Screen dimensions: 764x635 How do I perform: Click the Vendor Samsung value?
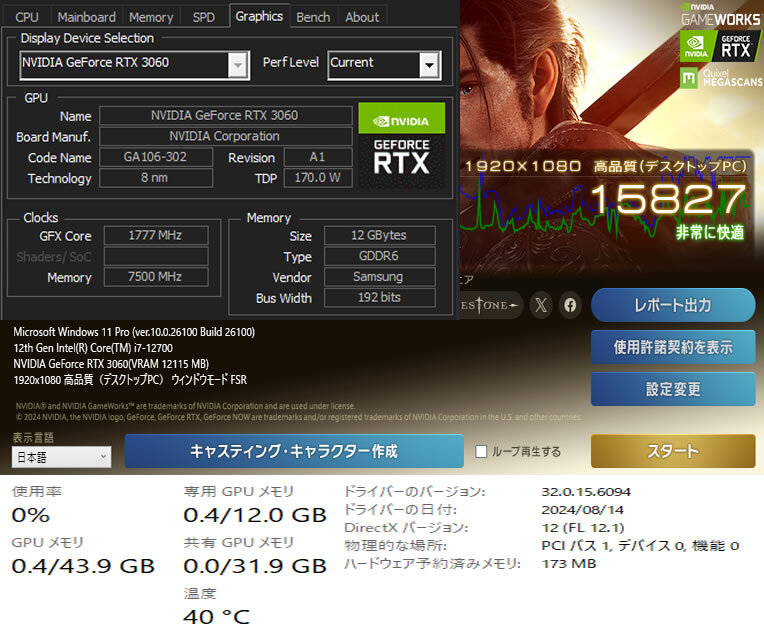tap(380, 277)
